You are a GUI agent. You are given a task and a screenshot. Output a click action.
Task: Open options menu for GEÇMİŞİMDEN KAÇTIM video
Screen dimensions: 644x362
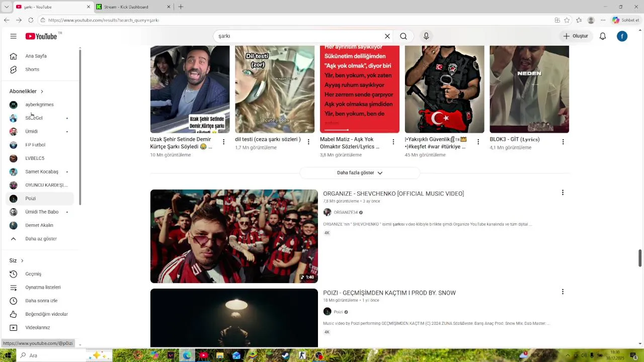coord(562,292)
